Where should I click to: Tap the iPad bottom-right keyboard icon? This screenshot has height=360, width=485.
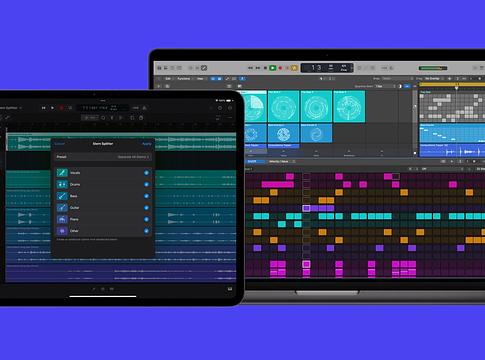click(230, 289)
